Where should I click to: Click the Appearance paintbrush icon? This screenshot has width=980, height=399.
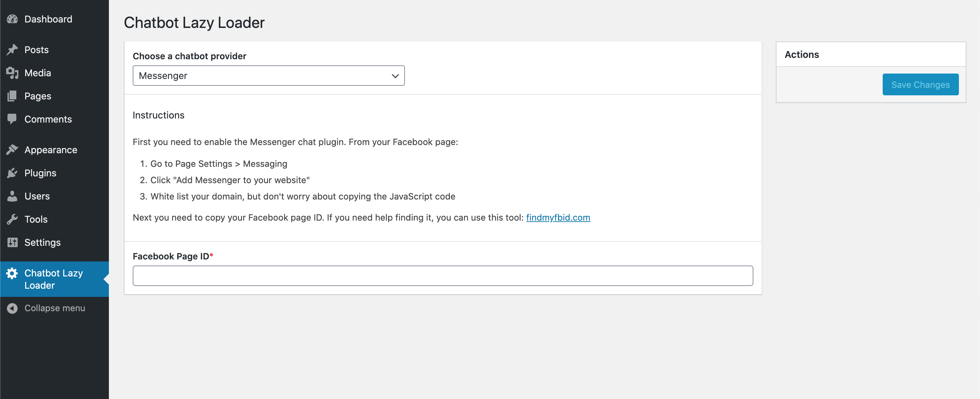[x=12, y=150]
